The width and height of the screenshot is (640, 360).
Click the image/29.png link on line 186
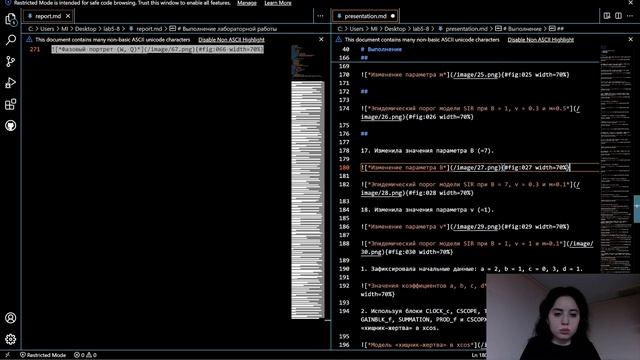click(475, 227)
